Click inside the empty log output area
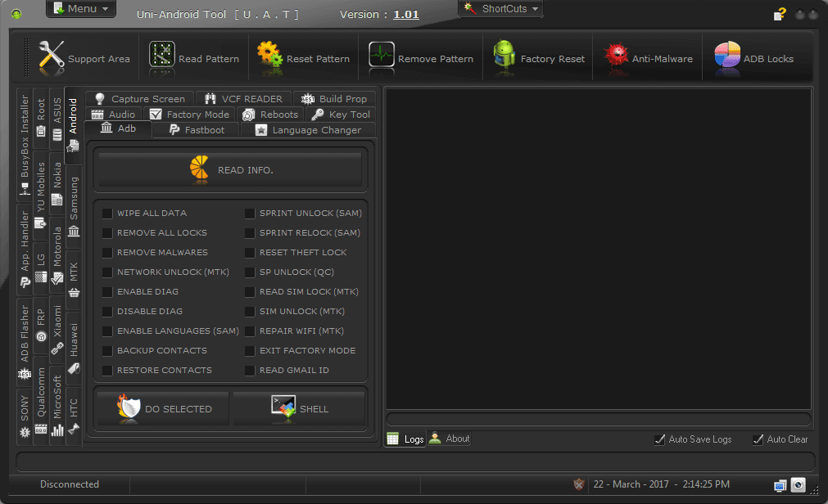This screenshot has width=828, height=504. 599,249
